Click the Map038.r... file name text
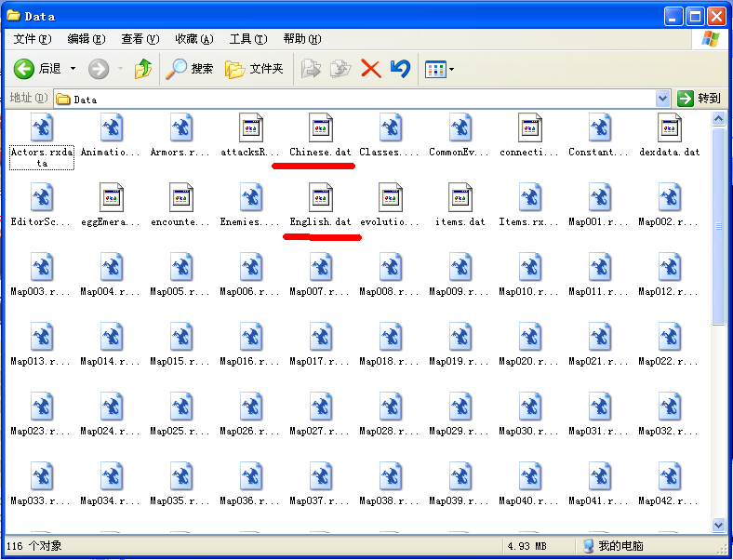 (x=389, y=501)
